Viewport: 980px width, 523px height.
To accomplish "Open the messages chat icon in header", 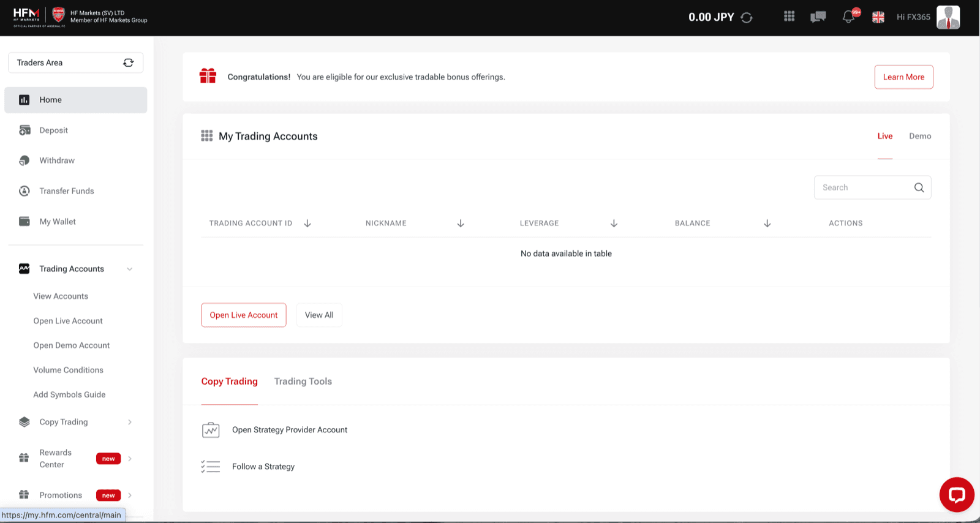I will coord(818,17).
